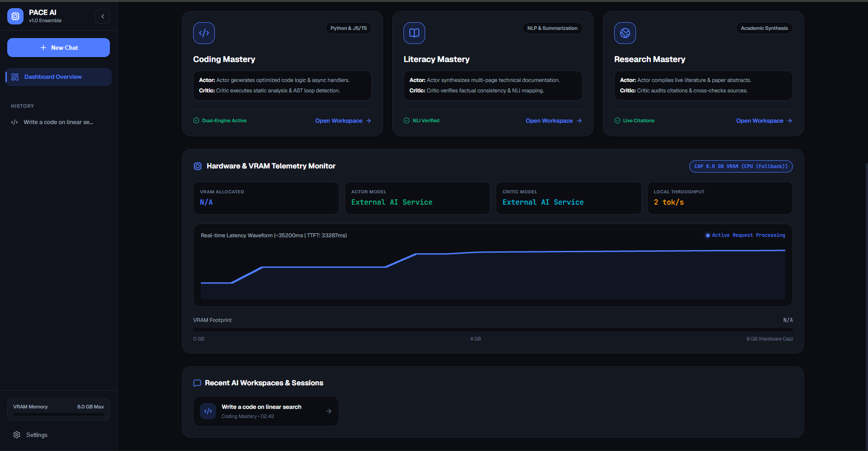Click the Settings gear icon
The width and height of the screenshot is (868, 451).
(x=17, y=435)
